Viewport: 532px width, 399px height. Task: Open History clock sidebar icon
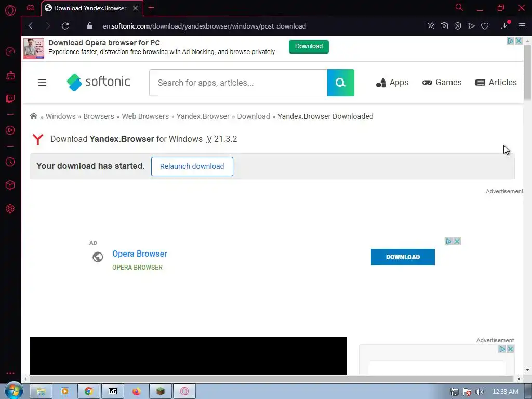click(10, 162)
